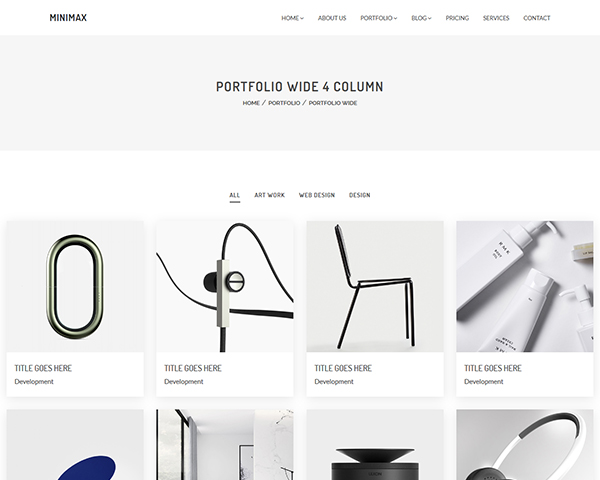This screenshot has height=480, width=600.
Task: Click the Home breadcrumb link
Action: click(251, 103)
